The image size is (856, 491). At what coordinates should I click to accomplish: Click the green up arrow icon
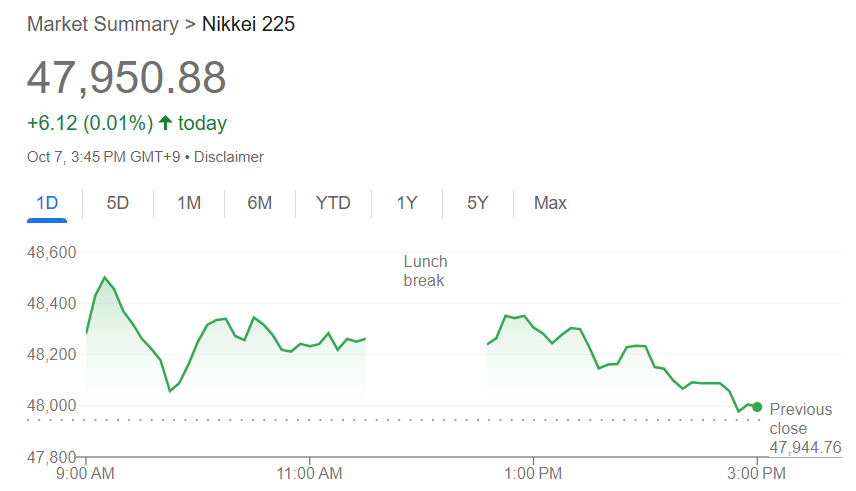pos(165,123)
